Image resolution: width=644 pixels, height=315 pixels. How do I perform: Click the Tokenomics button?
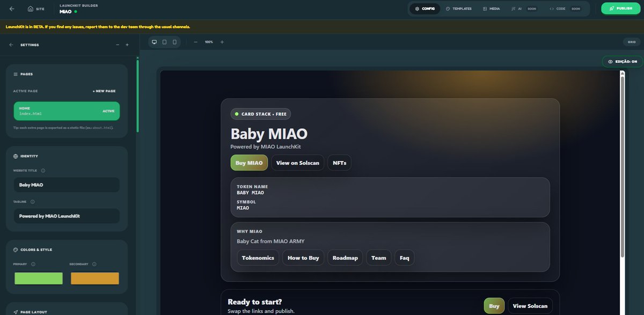click(258, 258)
